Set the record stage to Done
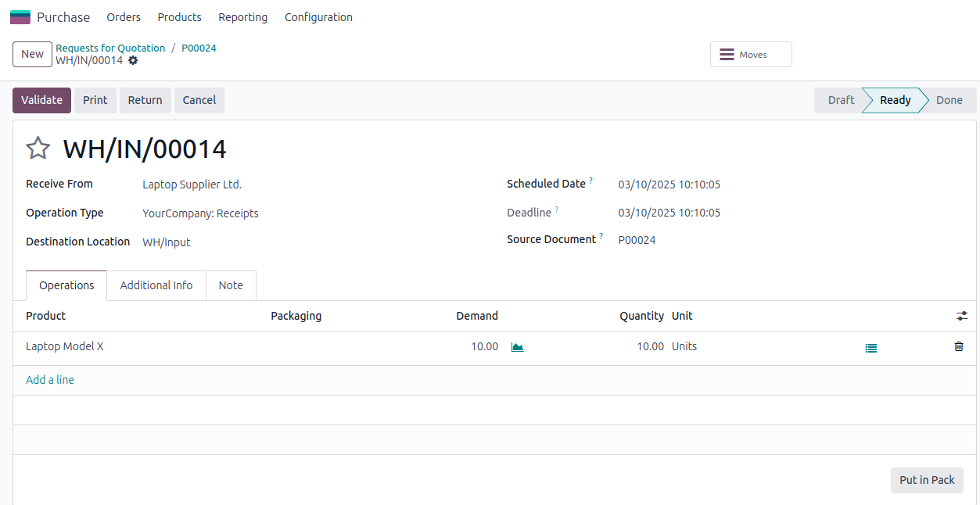980x505 pixels. (949, 100)
